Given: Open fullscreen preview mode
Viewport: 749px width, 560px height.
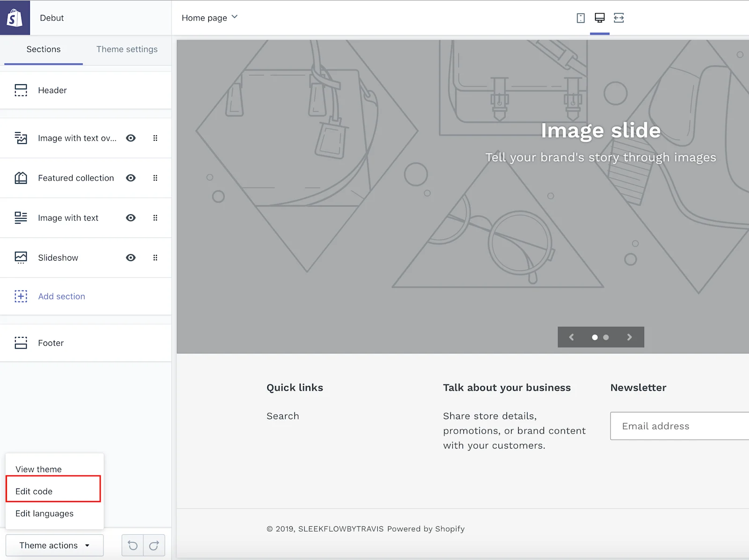Looking at the screenshot, I should tap(619, 18).
